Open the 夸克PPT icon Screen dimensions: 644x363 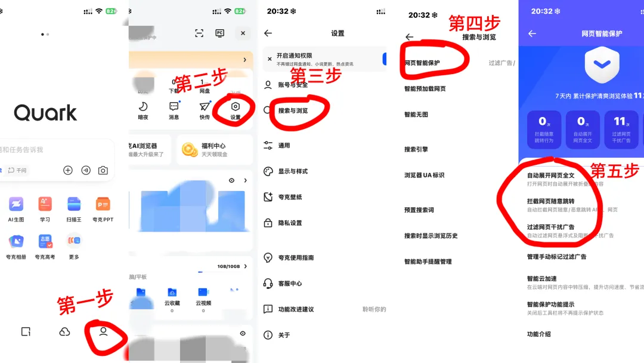[x=103, y=204]
